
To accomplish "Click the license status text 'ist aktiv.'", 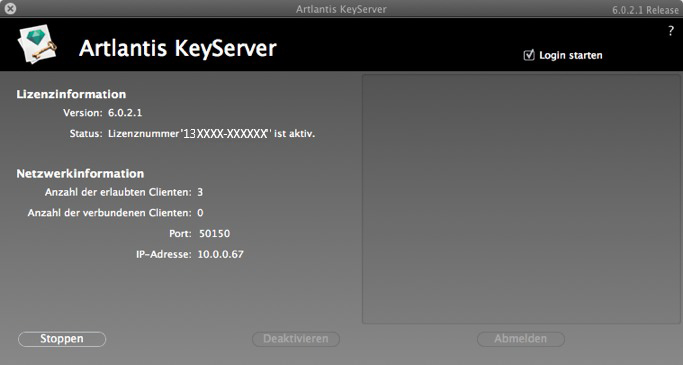I will point(294,134).
